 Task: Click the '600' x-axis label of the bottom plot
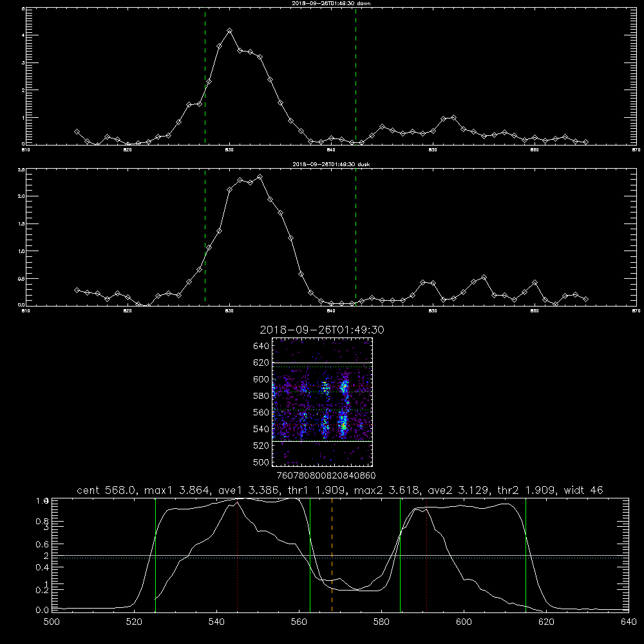point(464,622)
